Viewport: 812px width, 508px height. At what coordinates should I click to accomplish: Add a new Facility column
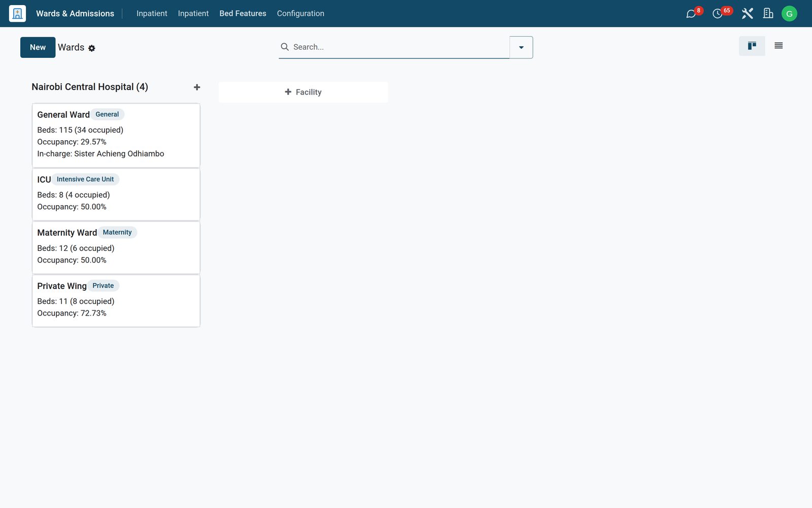click(x=303, y=92)
